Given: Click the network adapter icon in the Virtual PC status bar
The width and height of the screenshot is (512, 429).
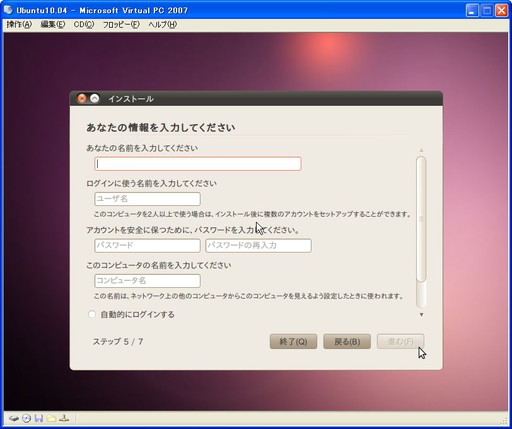Looking at the screenshot, I should pyautogui.click(x=64, y=418).
